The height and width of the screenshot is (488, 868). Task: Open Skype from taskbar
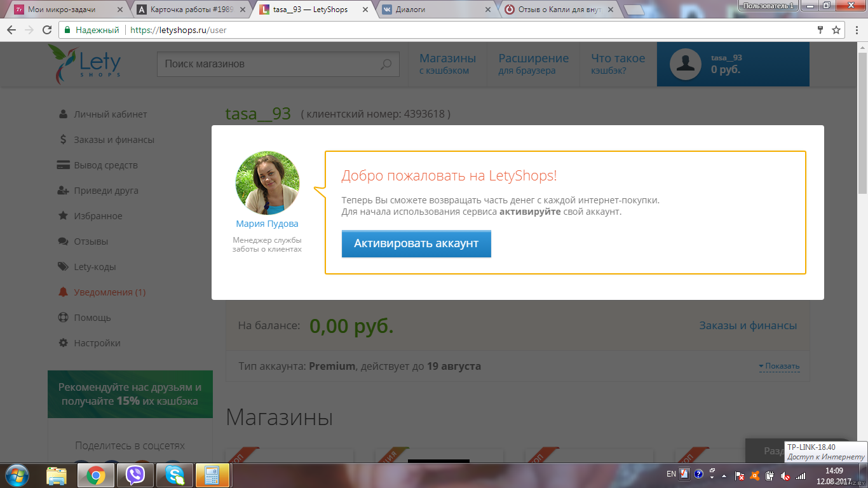point(175,475)
